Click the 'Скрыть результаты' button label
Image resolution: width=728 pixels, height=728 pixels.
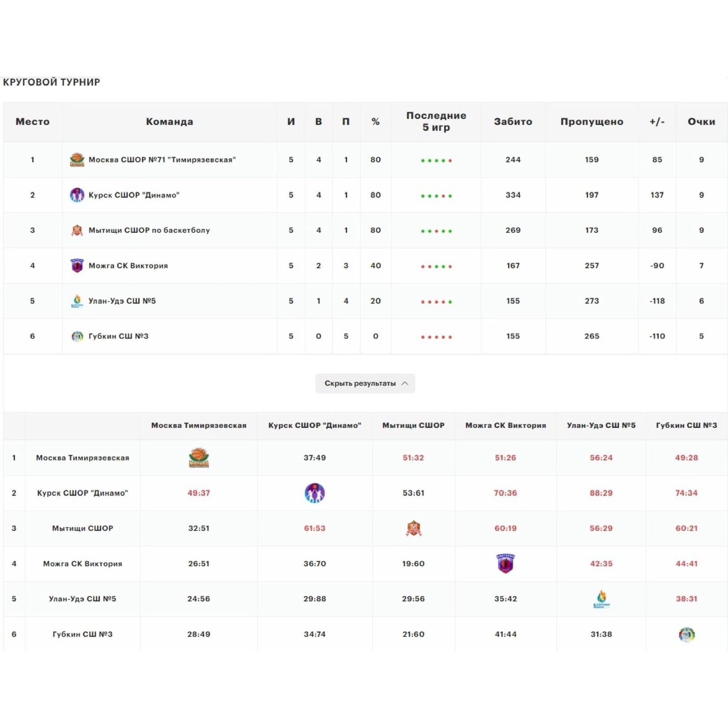click(360, 383)
